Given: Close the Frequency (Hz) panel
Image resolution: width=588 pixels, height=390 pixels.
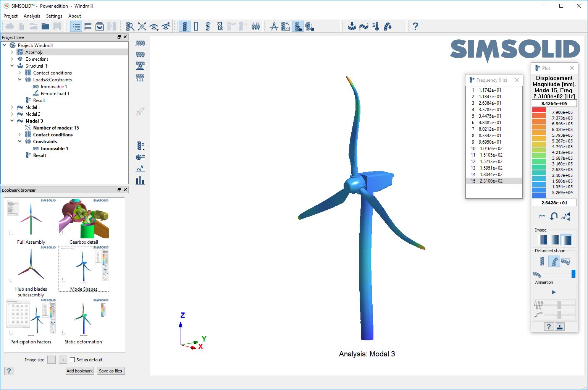Looking at the screenshot, I should 517,80.
